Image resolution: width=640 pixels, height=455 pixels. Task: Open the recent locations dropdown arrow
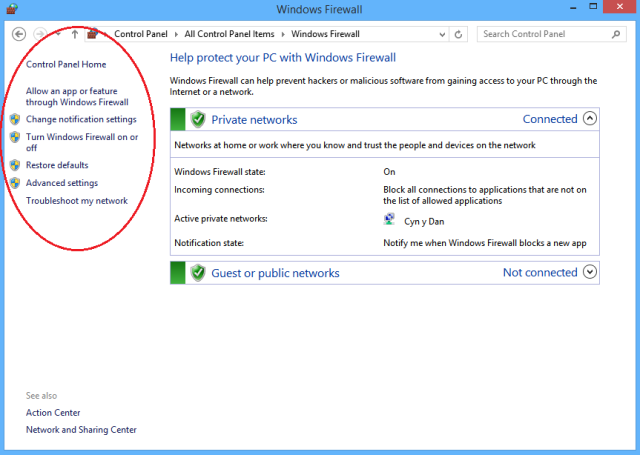[58, 34]
